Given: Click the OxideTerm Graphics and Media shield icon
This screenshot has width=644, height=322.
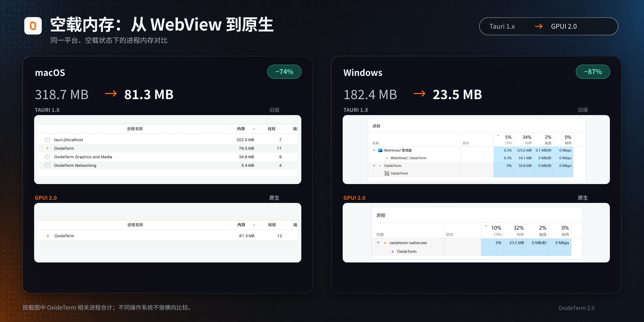Looking at the screenshot, I should pos(47,157).
